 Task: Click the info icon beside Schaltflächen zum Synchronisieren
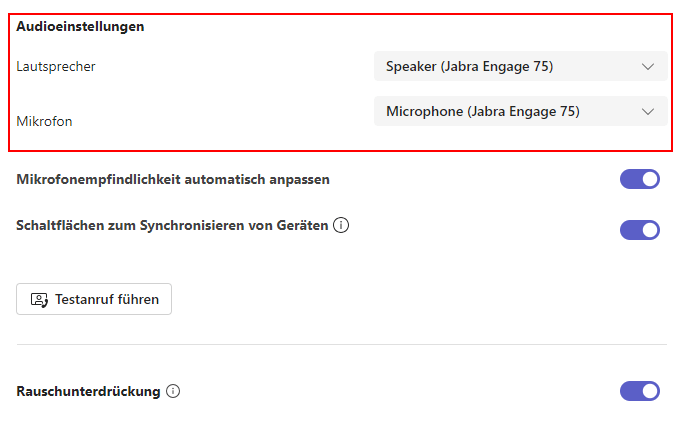tap(341, 225)
